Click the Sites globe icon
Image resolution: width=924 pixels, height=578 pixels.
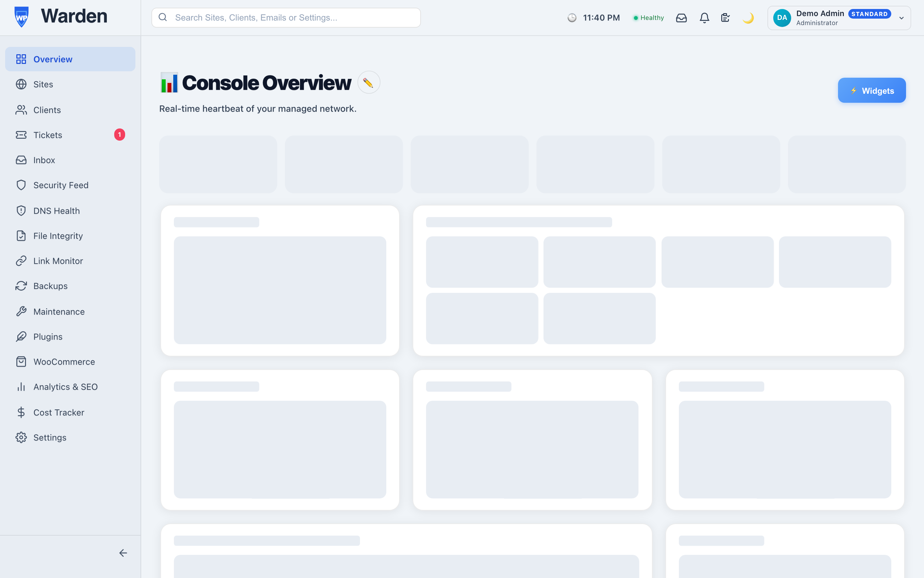tap(21, 84)
